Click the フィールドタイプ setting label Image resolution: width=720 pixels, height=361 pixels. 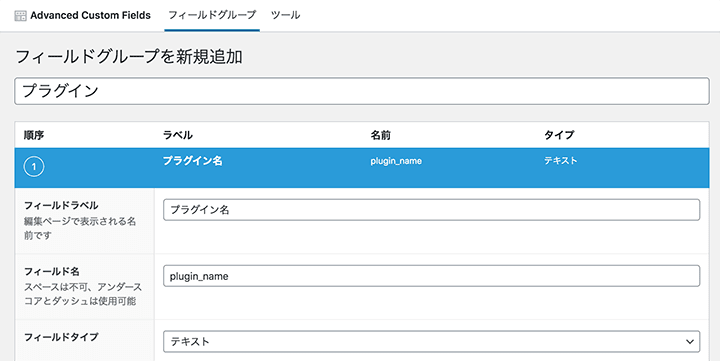pyautogui.click(x=61, y=337)
